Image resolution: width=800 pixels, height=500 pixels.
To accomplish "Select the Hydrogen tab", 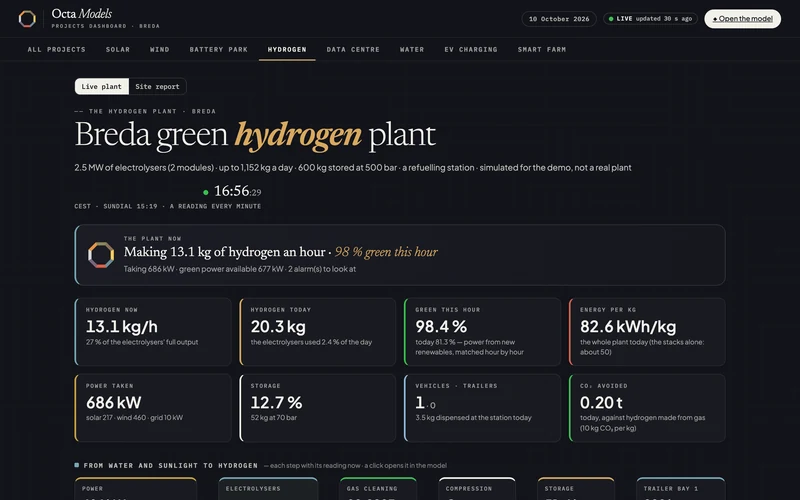I will coord(287,49).
